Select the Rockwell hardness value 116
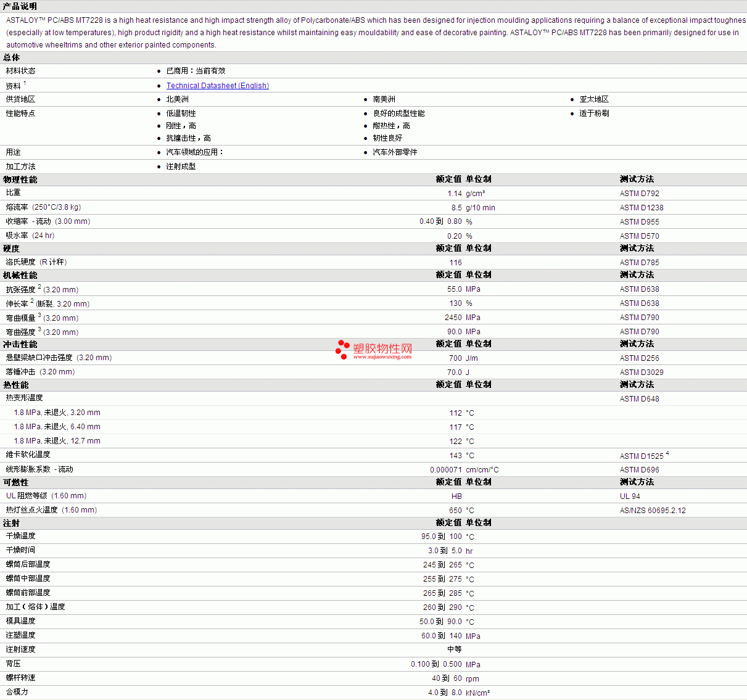The width and height of the screenshot is (747, 700). point(456,263)
